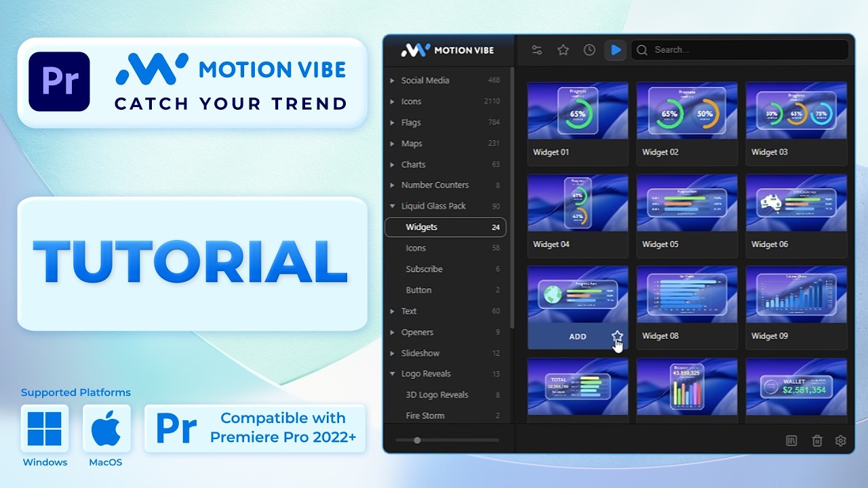Click the category list scrollbar

(512, 198)
